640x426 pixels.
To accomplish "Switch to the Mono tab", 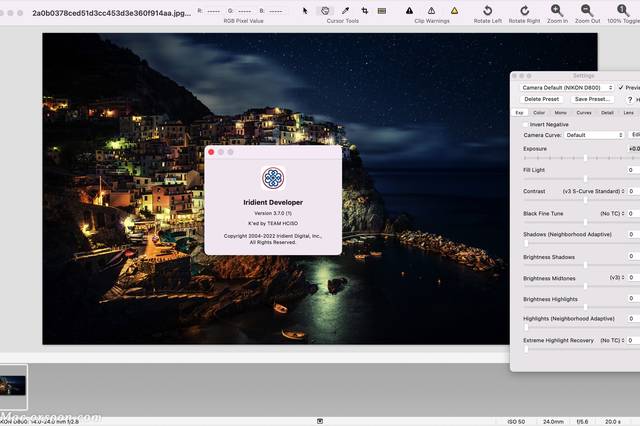I will click(x=560, y=113).
